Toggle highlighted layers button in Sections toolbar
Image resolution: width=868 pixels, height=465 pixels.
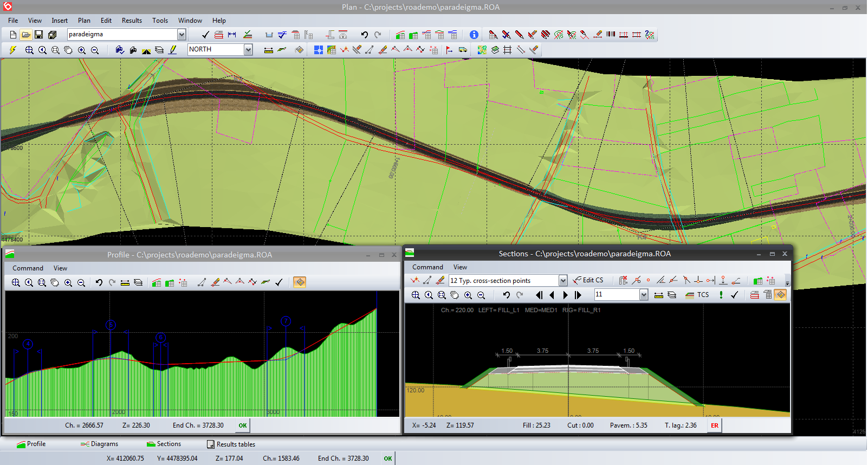[780, 295]
